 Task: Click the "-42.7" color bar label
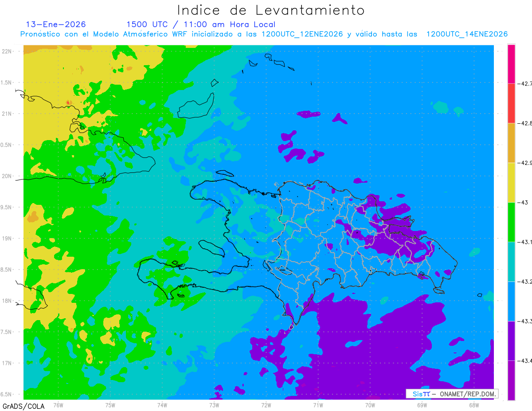524,83
